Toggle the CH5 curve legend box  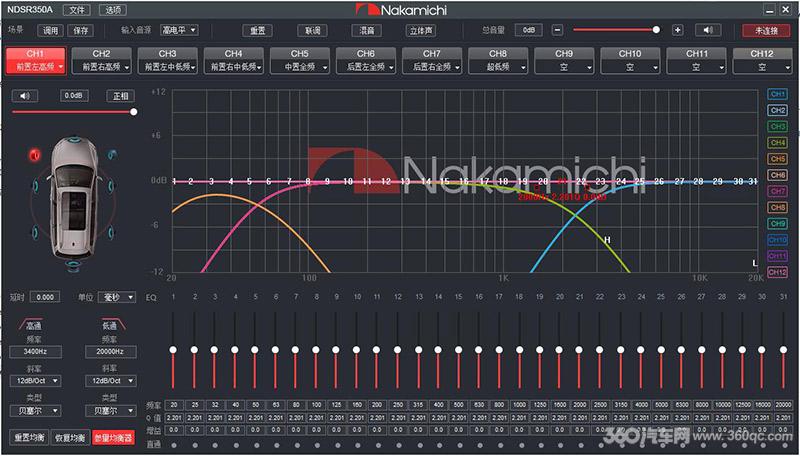pos(778,159)
